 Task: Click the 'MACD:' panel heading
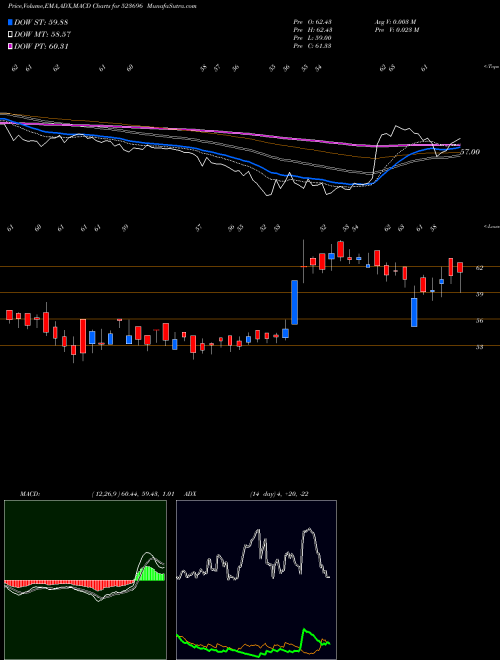[x=30, y=494]
